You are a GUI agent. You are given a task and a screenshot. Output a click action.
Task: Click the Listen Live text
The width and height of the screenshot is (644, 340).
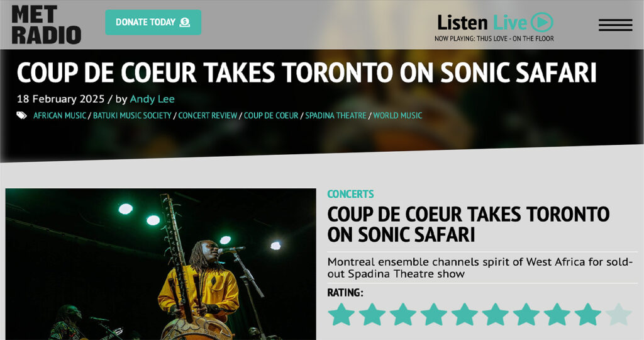coord(482,23)
